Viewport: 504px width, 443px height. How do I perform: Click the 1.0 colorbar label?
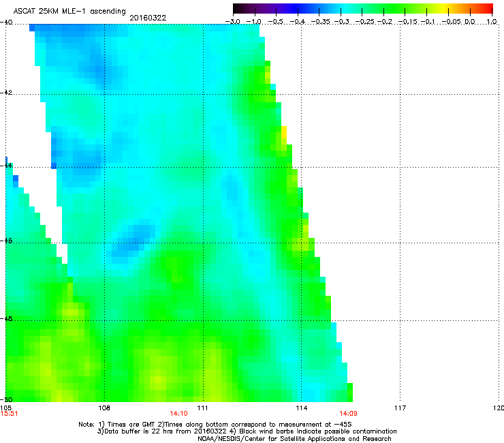point(492,22)
